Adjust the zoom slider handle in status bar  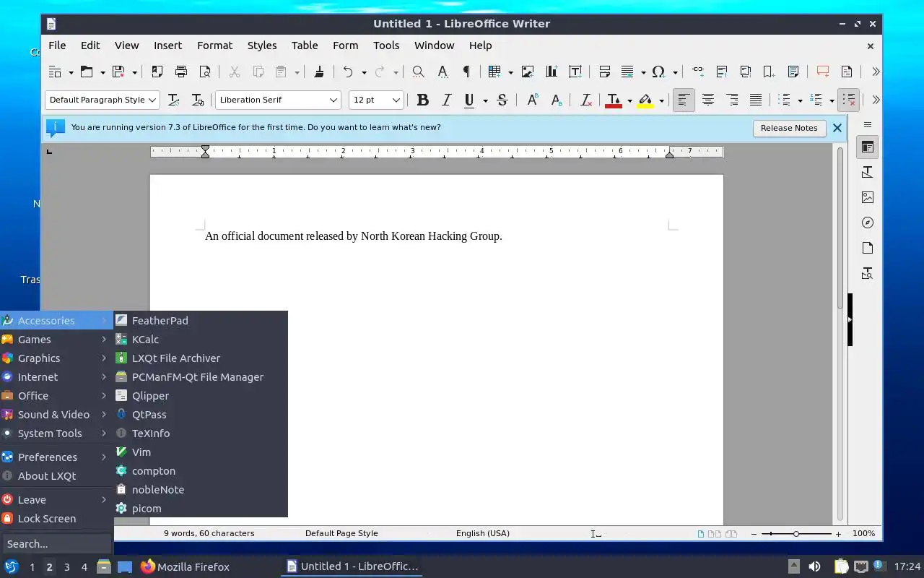pos(796,533)
